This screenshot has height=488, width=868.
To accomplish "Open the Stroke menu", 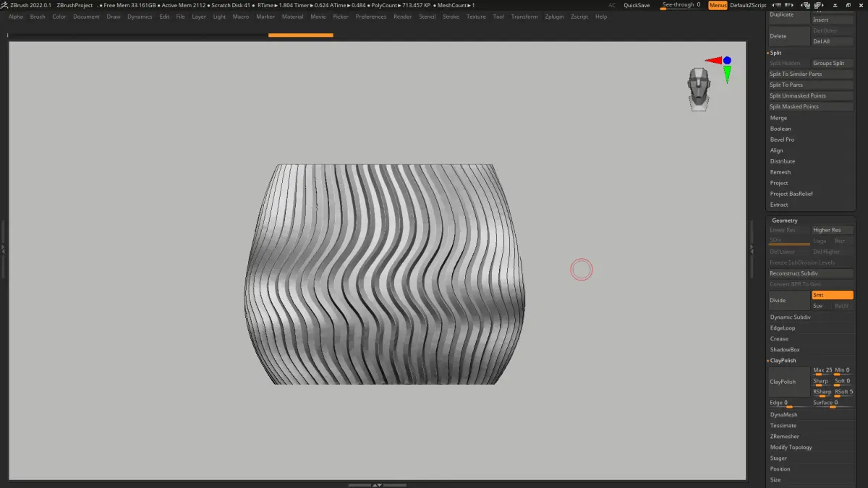I will click(451, 17).
